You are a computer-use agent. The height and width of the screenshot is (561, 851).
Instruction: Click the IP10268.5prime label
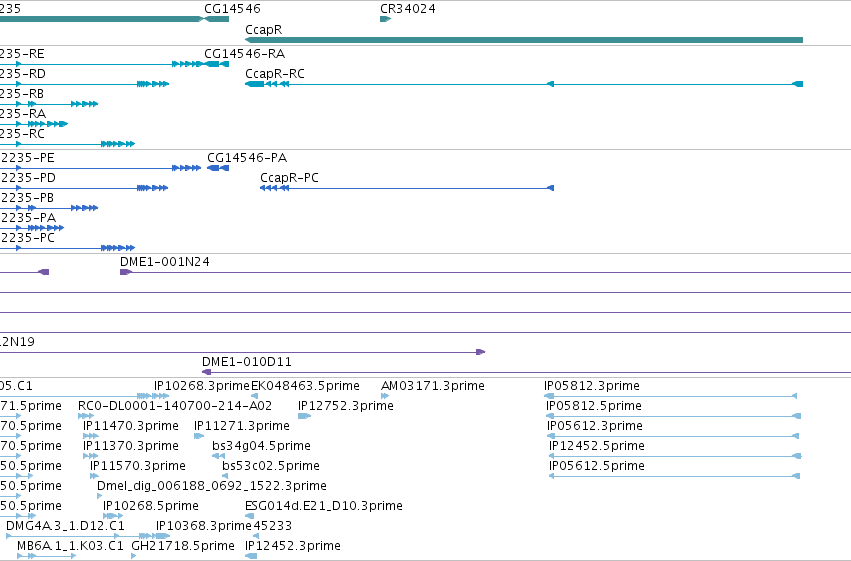pos(151,506)
